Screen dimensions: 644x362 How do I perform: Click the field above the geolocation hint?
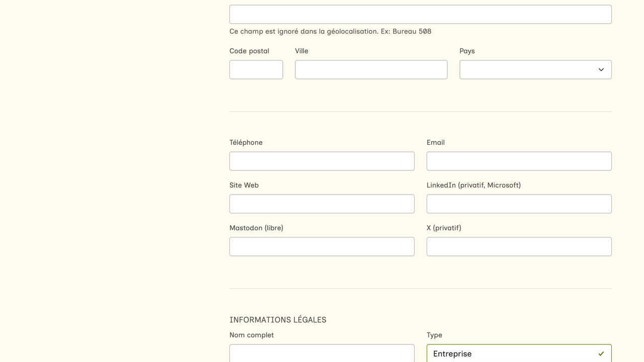[420, 15]
